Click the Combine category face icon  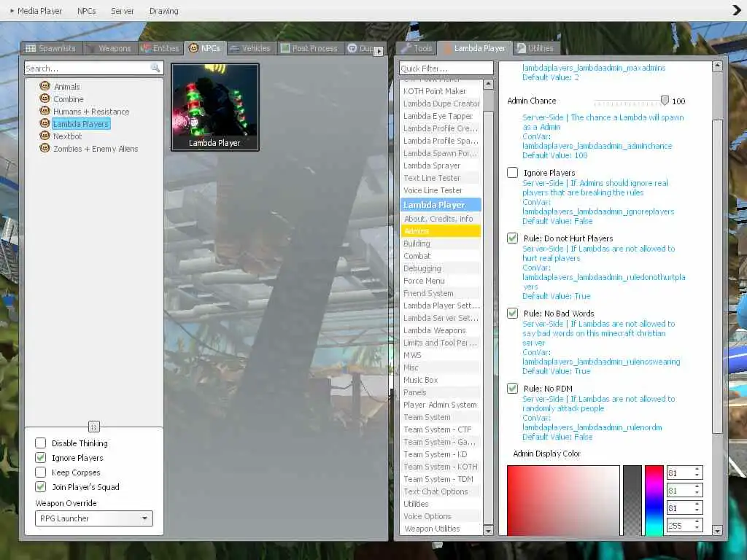(x=44, y=98)
